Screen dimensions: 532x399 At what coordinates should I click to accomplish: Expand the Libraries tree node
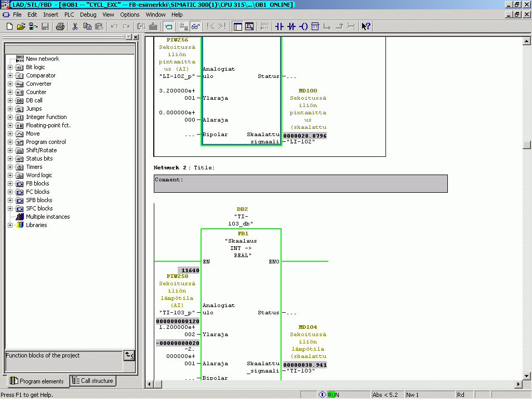coord(10,225)
